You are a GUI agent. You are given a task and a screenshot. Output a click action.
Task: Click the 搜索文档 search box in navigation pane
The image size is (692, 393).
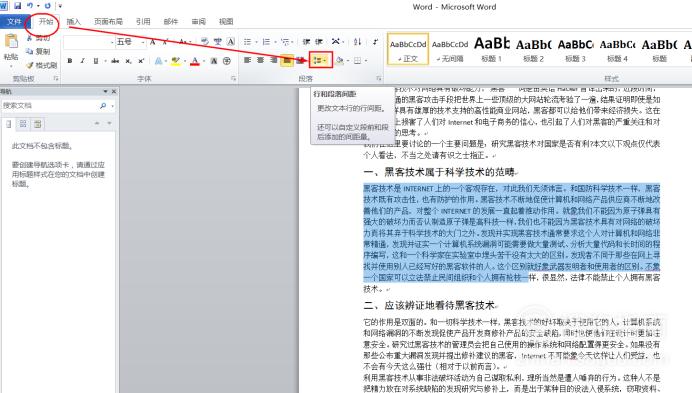tap(50, 106)
